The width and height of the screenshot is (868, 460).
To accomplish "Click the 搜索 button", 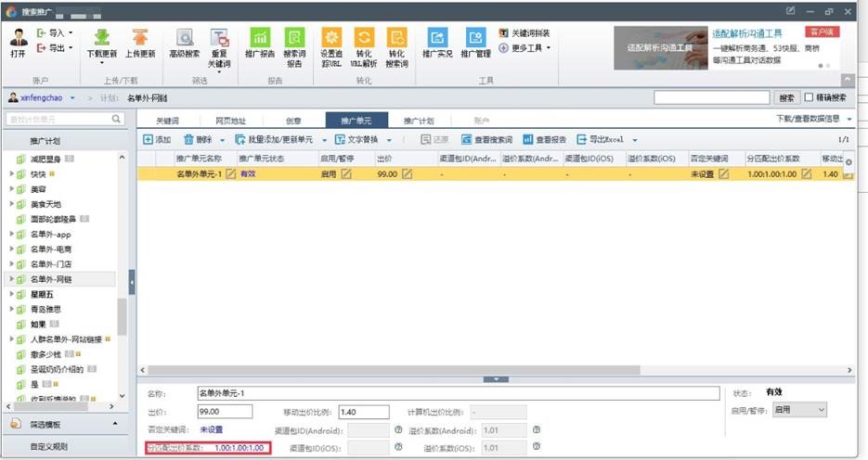I will pyautogui.click(x=786, y=97).
